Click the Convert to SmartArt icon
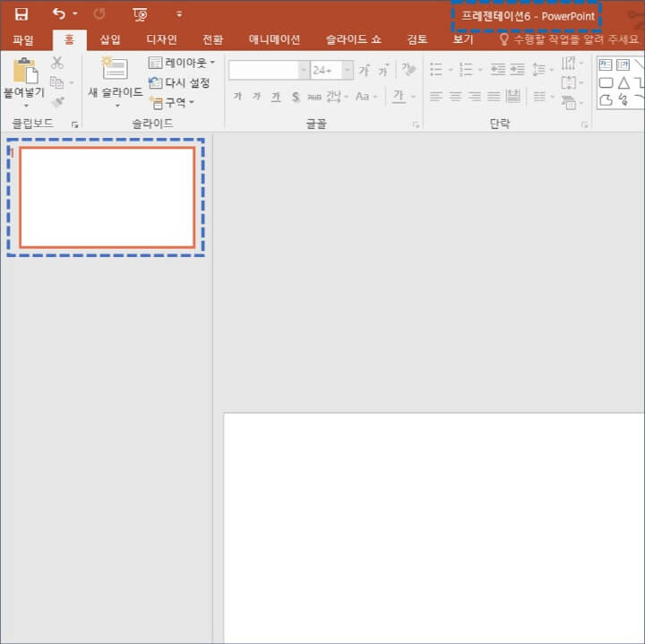645x644 pixels. [569, 102]
